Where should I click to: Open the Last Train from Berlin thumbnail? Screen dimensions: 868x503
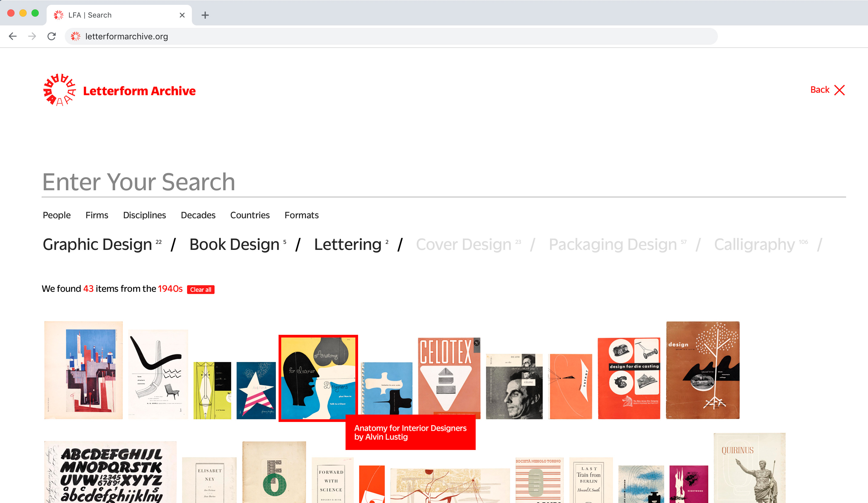tap(591, 480)
